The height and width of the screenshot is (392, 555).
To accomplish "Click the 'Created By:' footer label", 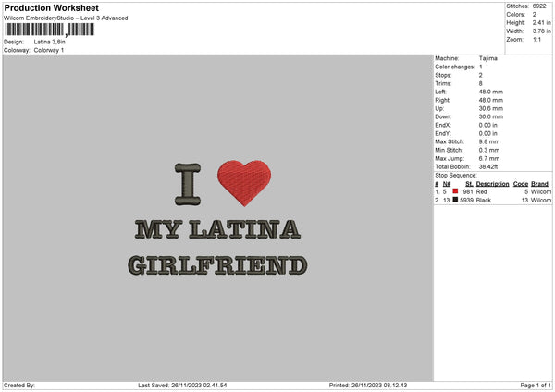I will coord(19,386).
